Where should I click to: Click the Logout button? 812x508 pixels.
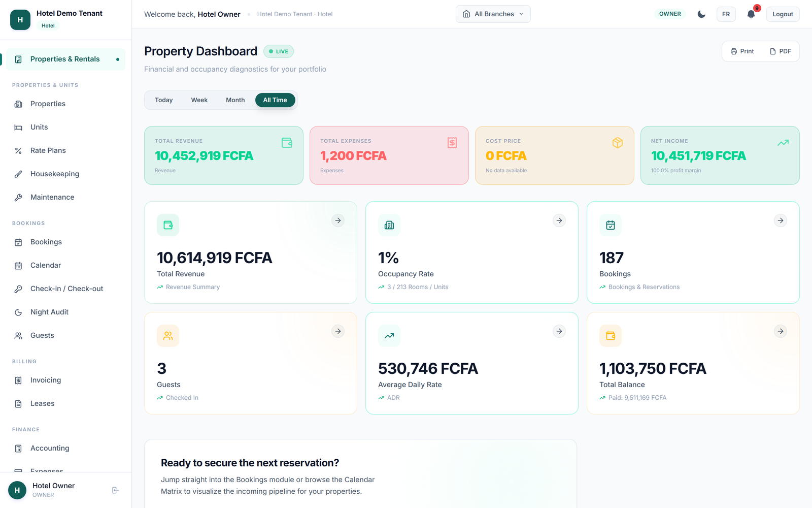click(783, 14)
